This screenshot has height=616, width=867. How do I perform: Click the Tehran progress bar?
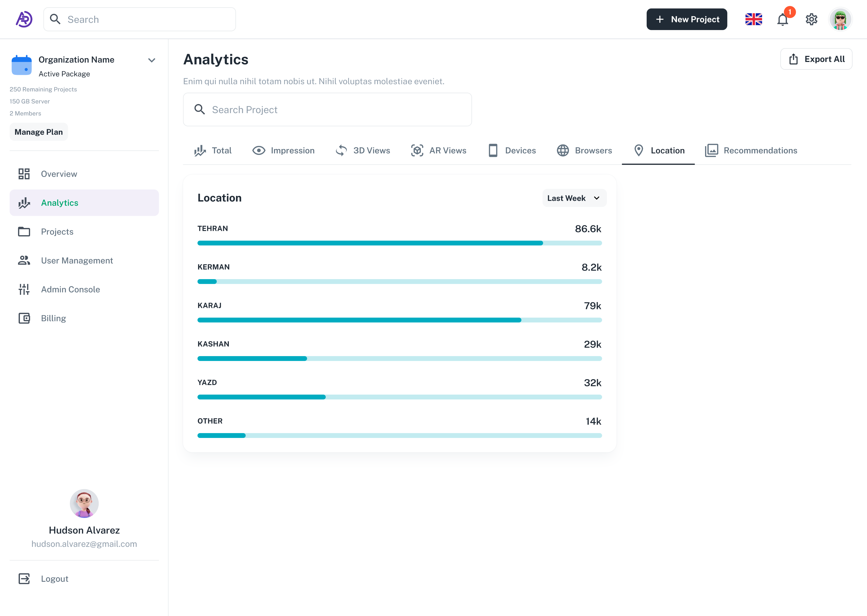click(399, 243)
